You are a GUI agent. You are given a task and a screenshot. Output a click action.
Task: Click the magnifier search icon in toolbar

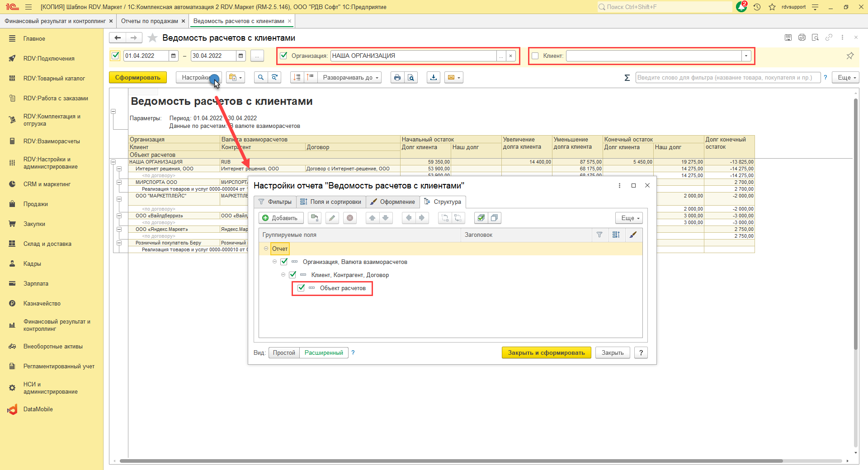coord(260,78)
